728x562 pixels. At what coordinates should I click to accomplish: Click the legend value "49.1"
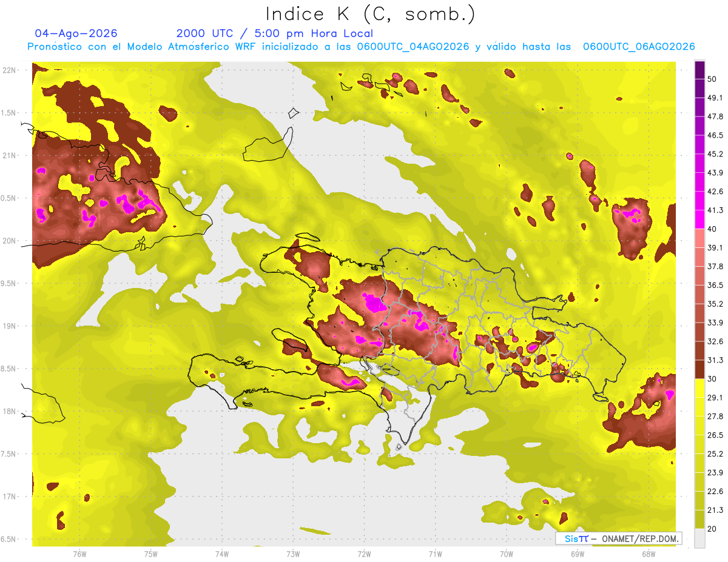click(715, 98)
